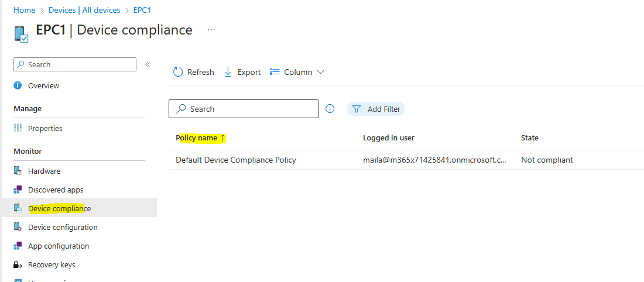Click the EPC1 breadcrumb link
This screenshot has width=644, height=282.
coord(142,11)
